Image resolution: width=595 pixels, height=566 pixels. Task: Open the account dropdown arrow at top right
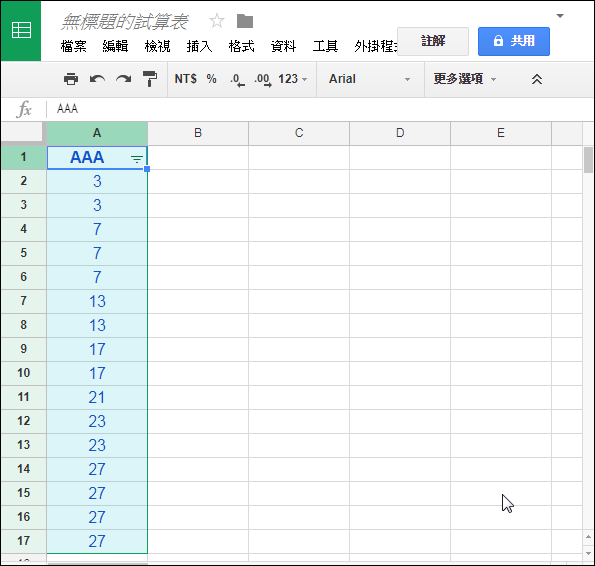point(560,16)
